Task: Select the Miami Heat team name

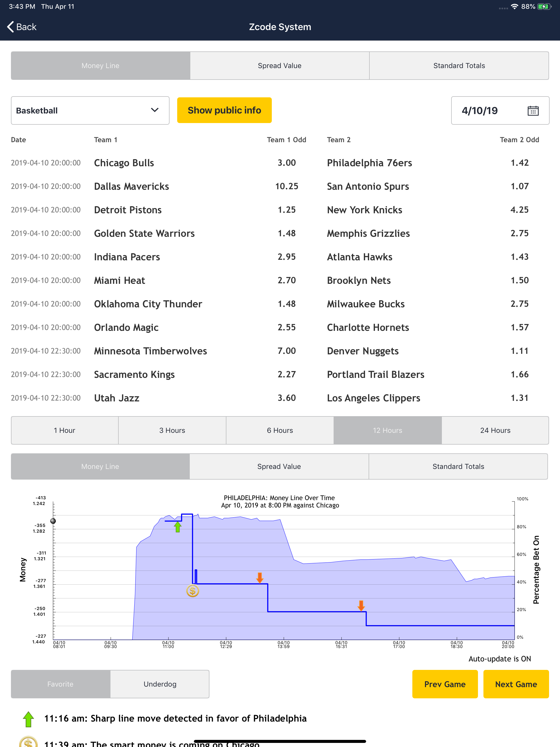Action: [119, 280]
